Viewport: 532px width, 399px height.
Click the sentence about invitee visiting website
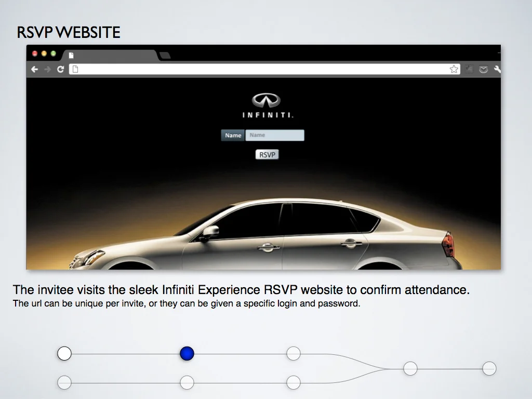[x=241, y=290]
